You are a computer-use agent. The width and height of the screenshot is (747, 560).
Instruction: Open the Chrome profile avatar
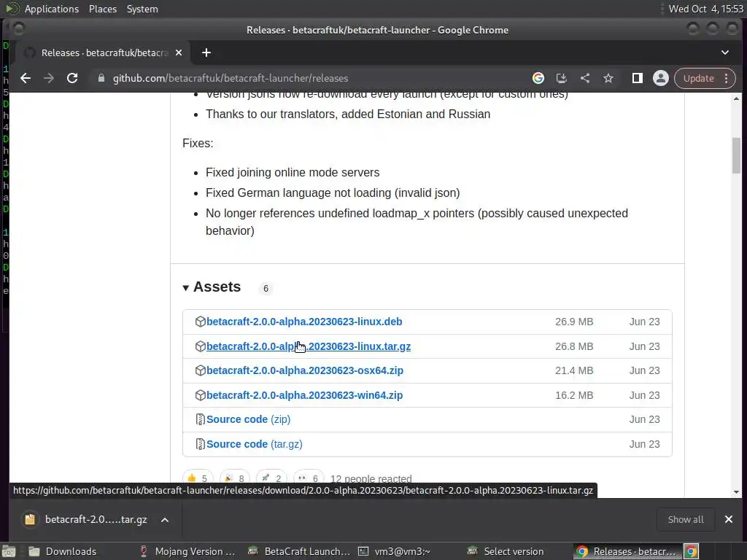pos(661,78)
